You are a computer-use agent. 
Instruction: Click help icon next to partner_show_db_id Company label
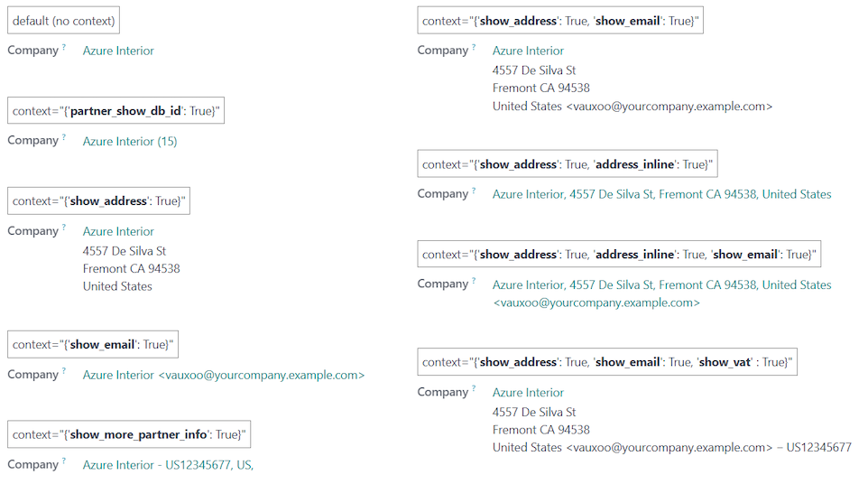[x=64, y=137]
